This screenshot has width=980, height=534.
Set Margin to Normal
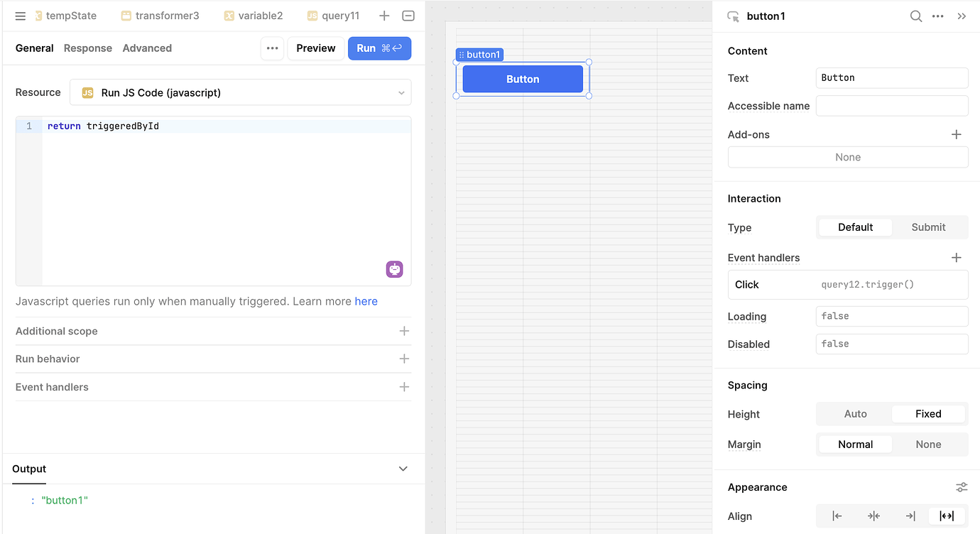(x=855, y=445)
